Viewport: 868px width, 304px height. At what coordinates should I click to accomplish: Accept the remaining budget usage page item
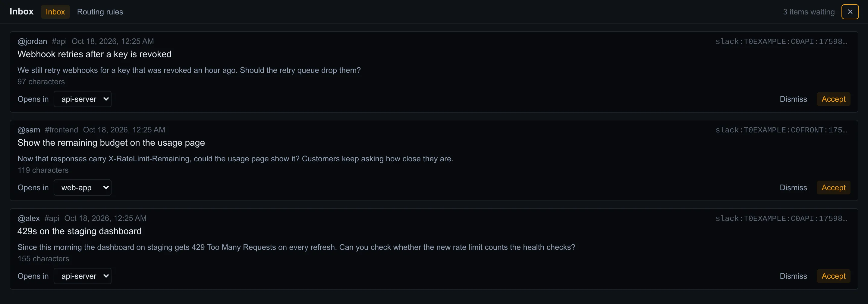(833, 188)
